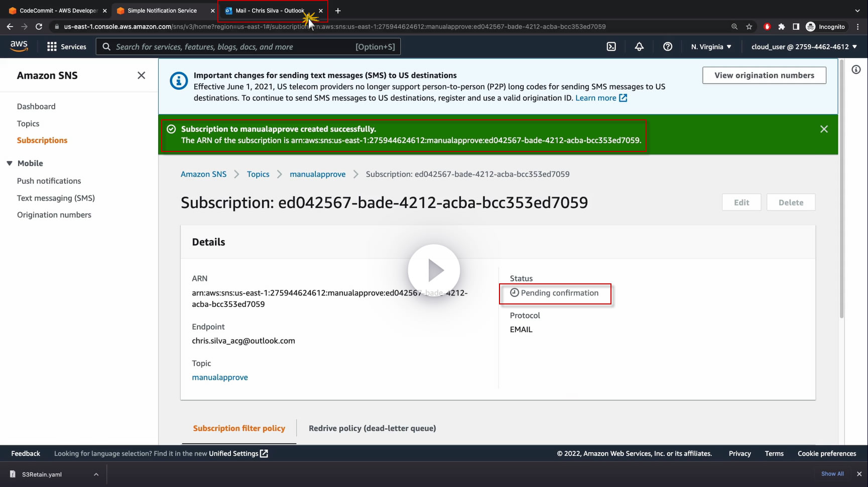The height and width of the screenshot is (487, 868).
Task: Click the page vertical scrollbar
Action: (x=841, y=188)
